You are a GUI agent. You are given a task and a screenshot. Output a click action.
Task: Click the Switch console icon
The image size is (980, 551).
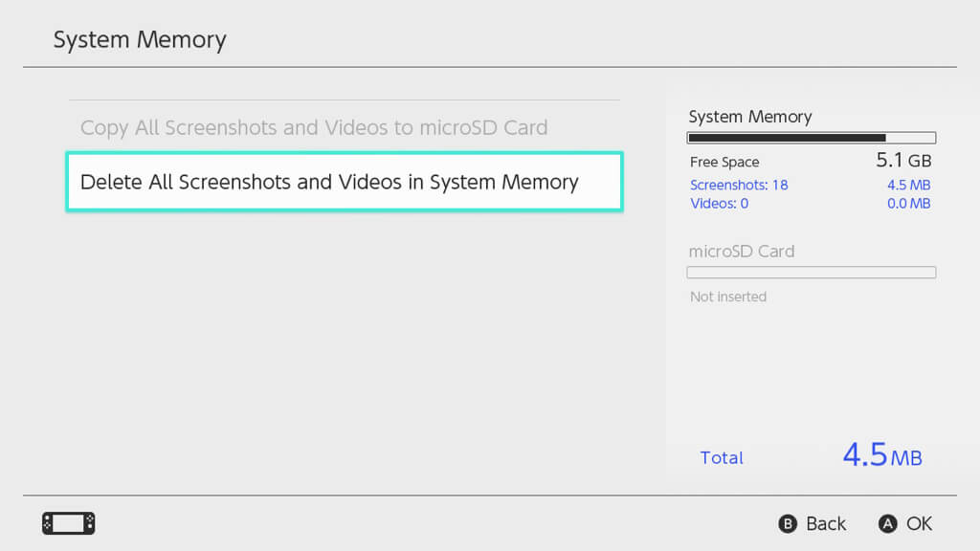pos(68,523)
